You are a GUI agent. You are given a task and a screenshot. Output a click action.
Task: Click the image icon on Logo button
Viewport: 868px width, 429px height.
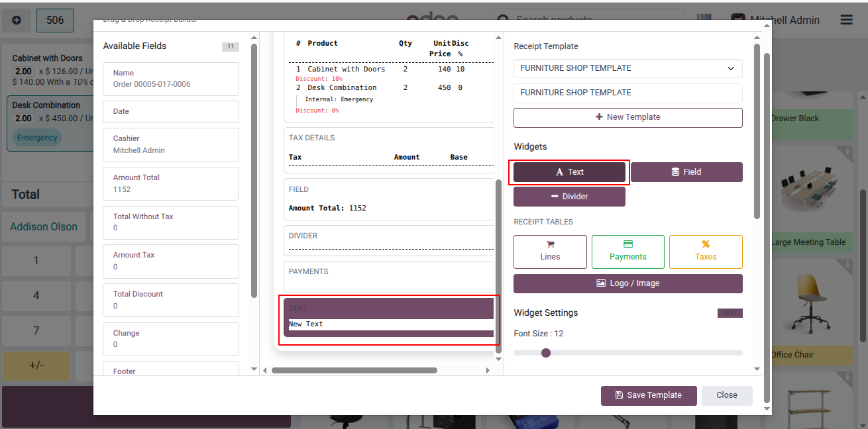(x=601, y=283)
